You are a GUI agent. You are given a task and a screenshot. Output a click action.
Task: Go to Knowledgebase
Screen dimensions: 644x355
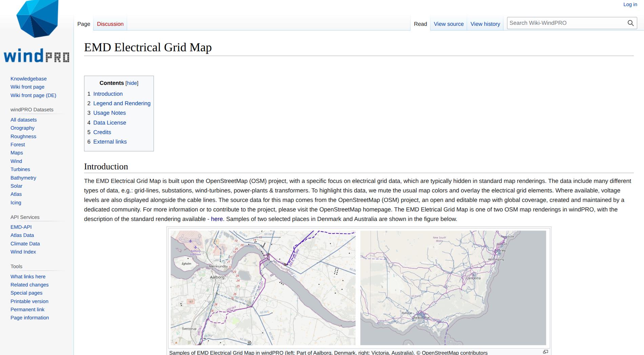click(28, 79)
